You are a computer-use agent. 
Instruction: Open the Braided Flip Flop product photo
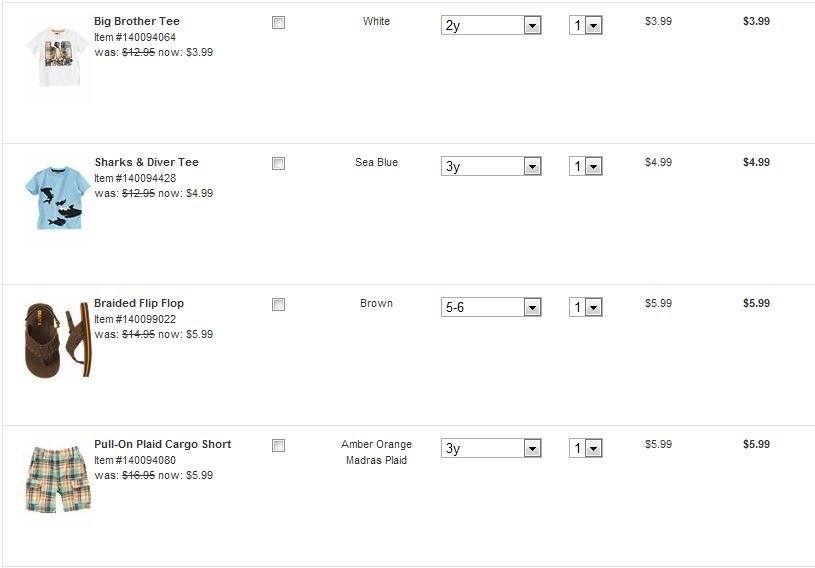(56, 341)
